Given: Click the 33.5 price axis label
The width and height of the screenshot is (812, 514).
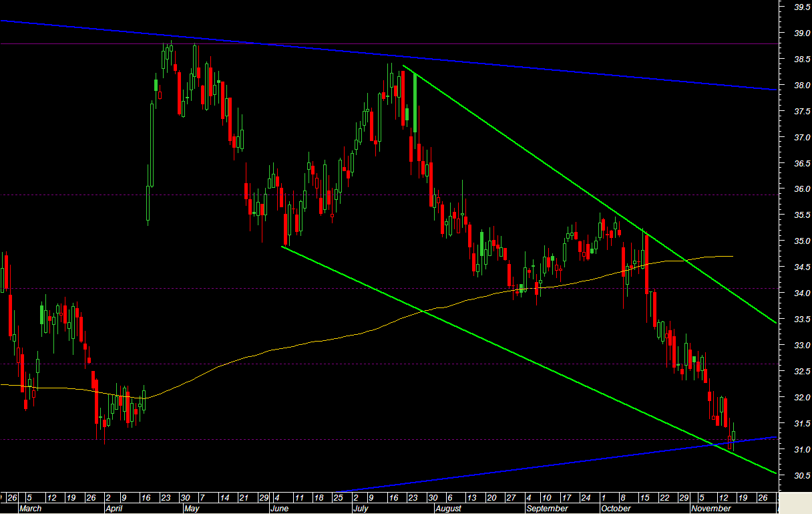Looking at the screenshot, I should coord(801,319).
